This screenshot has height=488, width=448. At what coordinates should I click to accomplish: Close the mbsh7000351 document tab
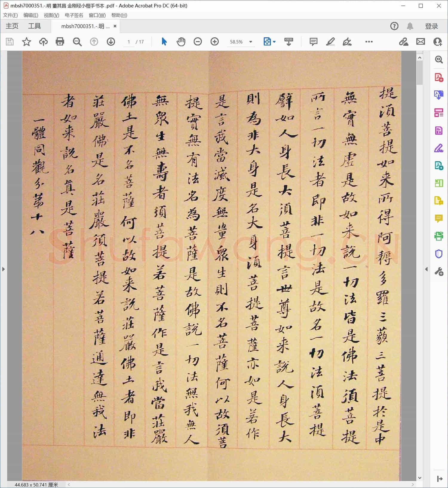(x=115, y=26)
